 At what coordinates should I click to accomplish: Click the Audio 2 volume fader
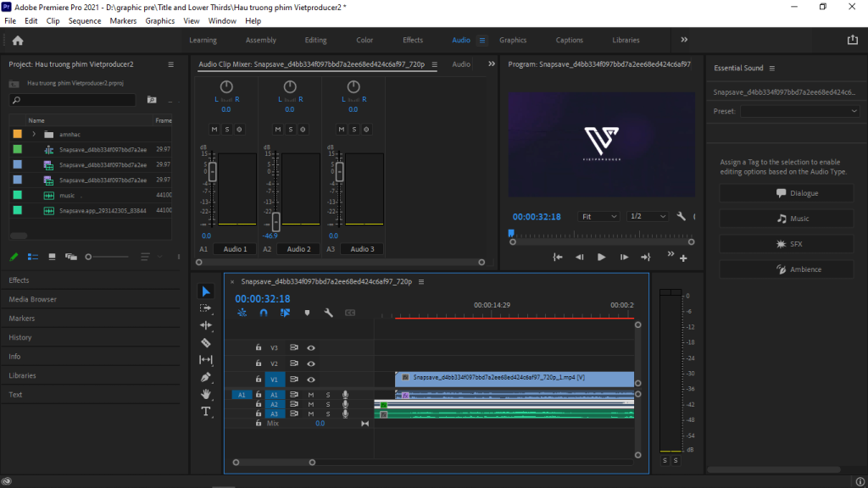click(275, 221)
